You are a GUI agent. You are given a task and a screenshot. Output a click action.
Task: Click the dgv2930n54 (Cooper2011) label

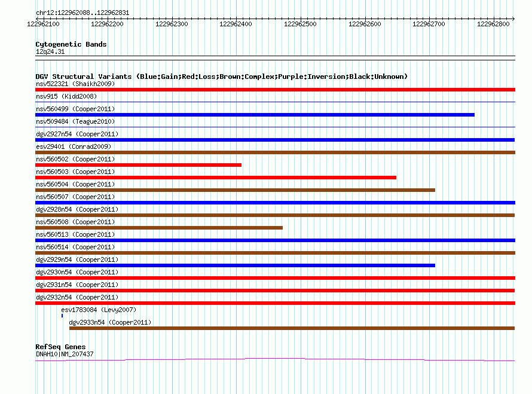pos(77,272)
